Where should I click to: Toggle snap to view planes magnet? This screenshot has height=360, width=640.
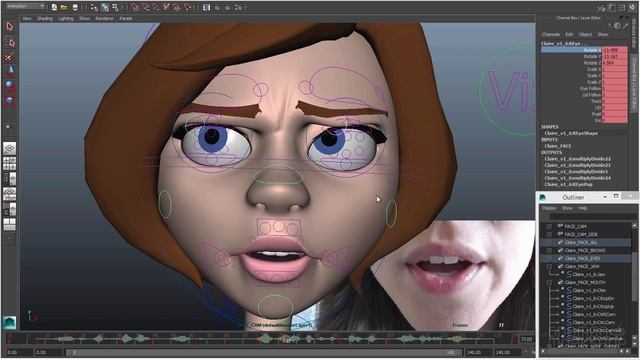(177, 7)
